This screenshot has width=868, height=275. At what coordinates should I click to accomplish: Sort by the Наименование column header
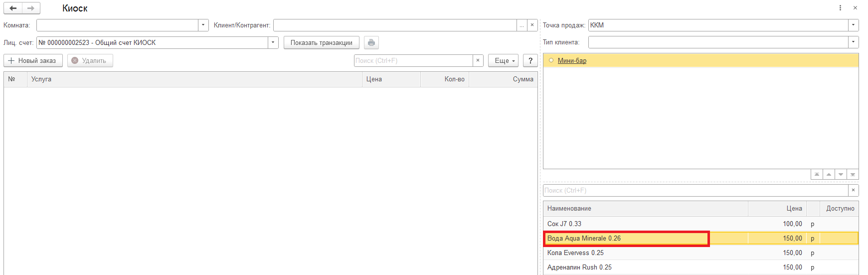click(x=646, y=209)
